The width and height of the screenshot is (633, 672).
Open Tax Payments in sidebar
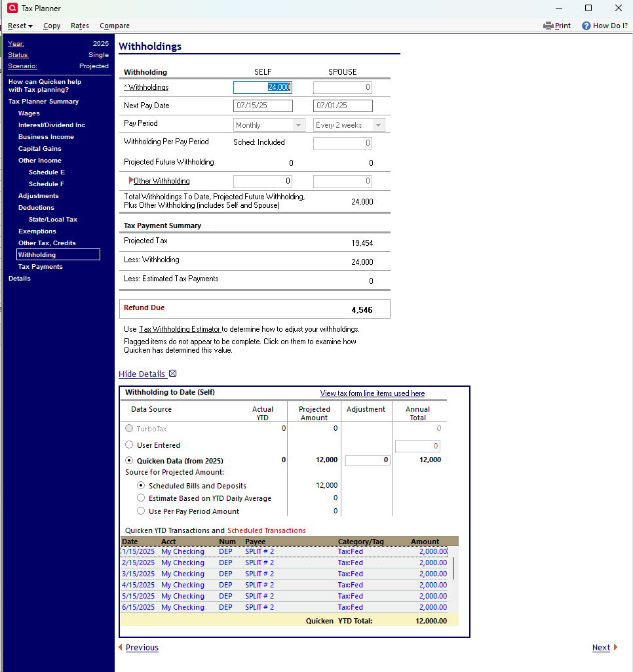[40, 266]
